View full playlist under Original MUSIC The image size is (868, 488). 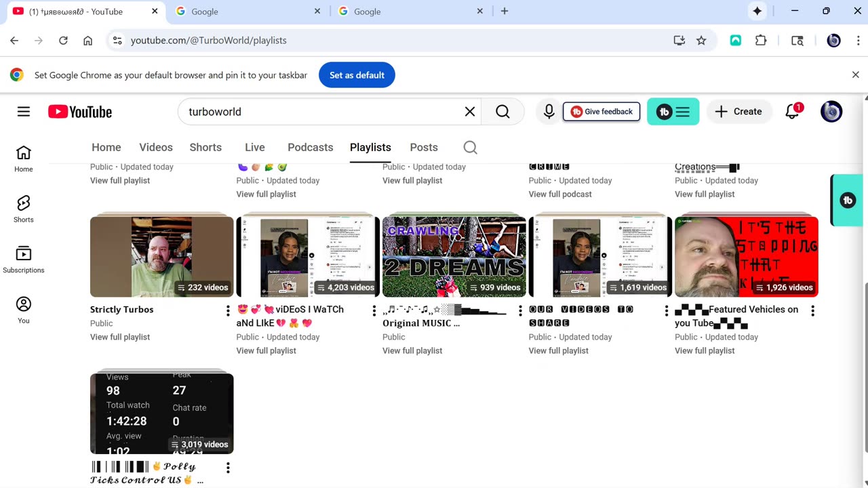point(412,350)
